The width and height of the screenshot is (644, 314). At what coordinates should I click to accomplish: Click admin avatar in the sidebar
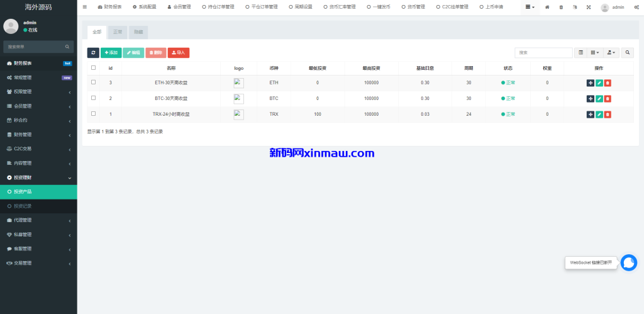(x=11, y=26)
